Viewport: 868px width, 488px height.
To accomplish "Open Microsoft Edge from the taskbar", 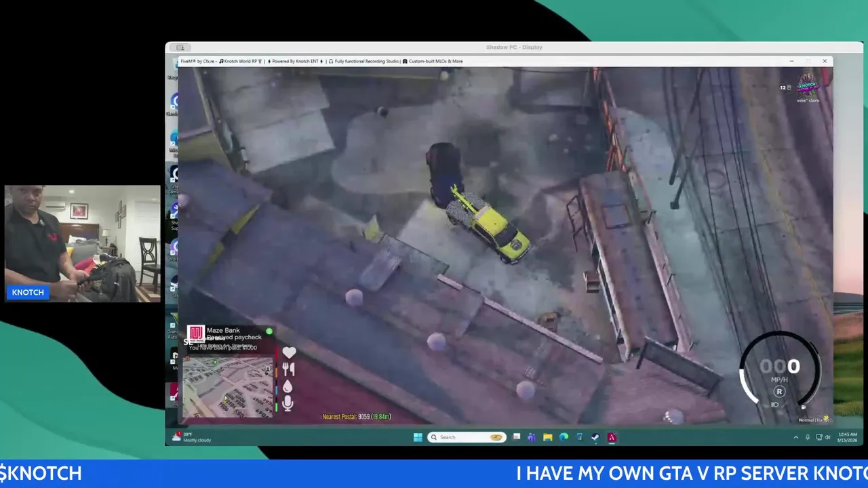I will (x=564, y=437).
